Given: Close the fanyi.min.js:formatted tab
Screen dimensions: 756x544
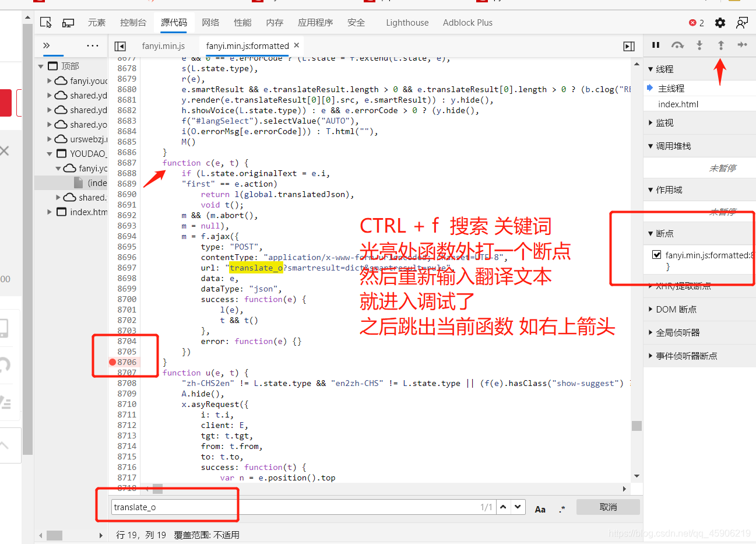Looking at the screenshot, I should [x=297, y=45].
